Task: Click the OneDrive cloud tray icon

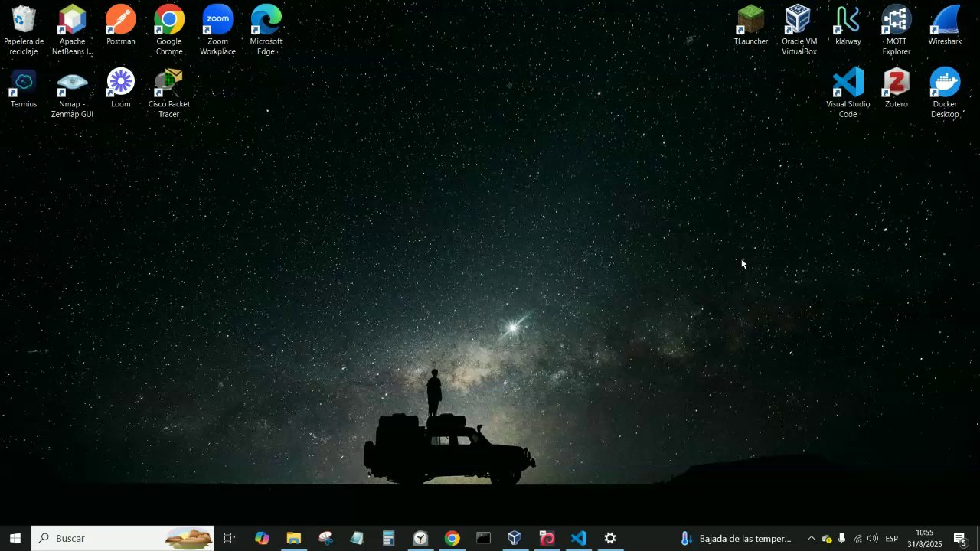Action: coord(827,538)
